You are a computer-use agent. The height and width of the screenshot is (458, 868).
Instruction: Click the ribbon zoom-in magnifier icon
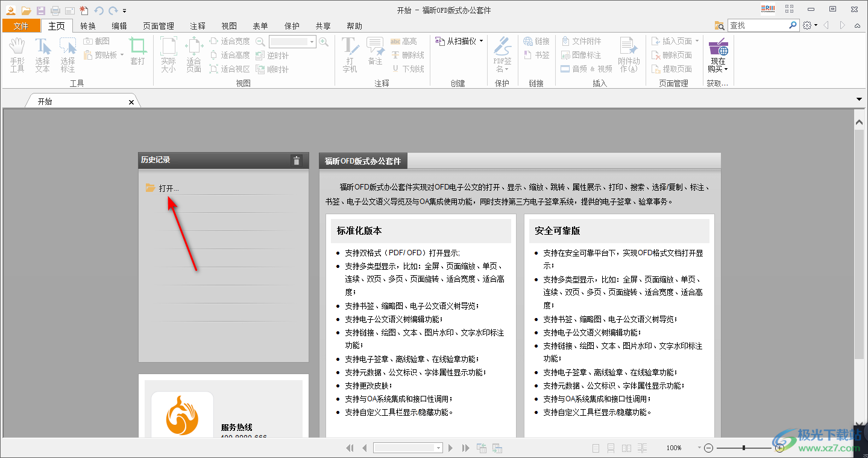324,42
